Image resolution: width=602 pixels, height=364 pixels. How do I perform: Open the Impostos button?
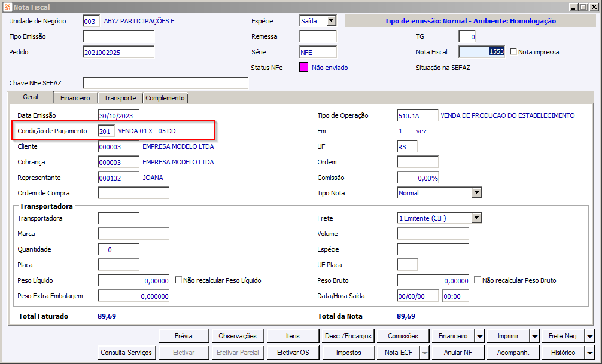[348, 353]
